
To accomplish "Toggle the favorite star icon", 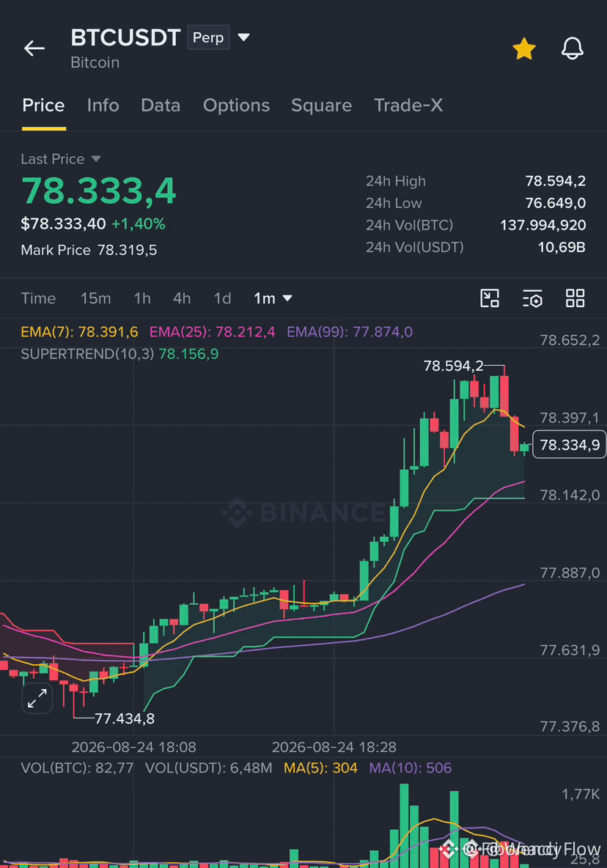I will 523,48.
